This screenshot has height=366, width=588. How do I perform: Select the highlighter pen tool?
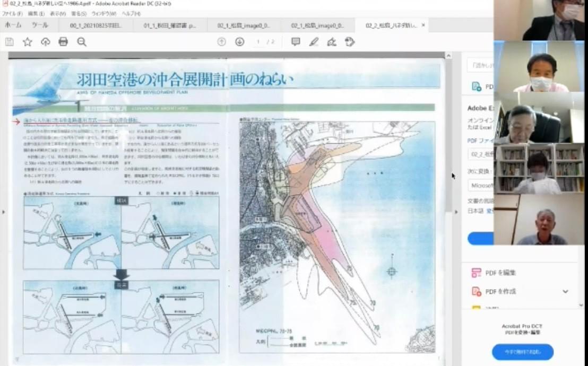coord(314,42)
